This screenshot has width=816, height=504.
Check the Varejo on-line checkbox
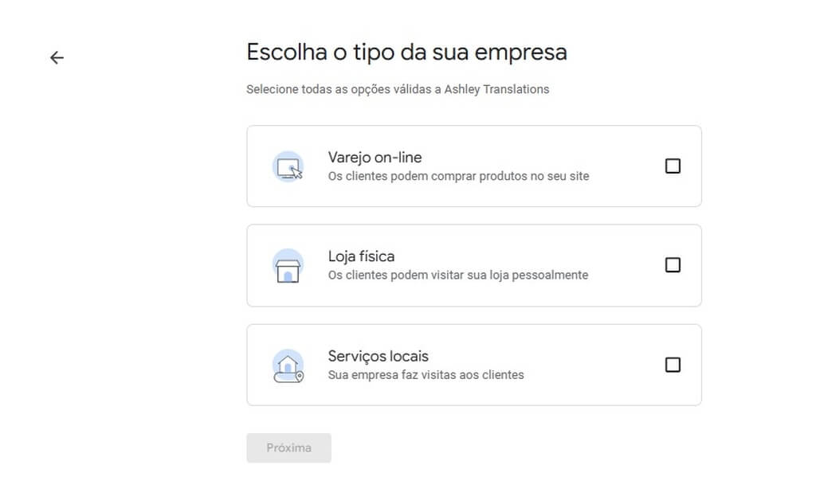673,166
